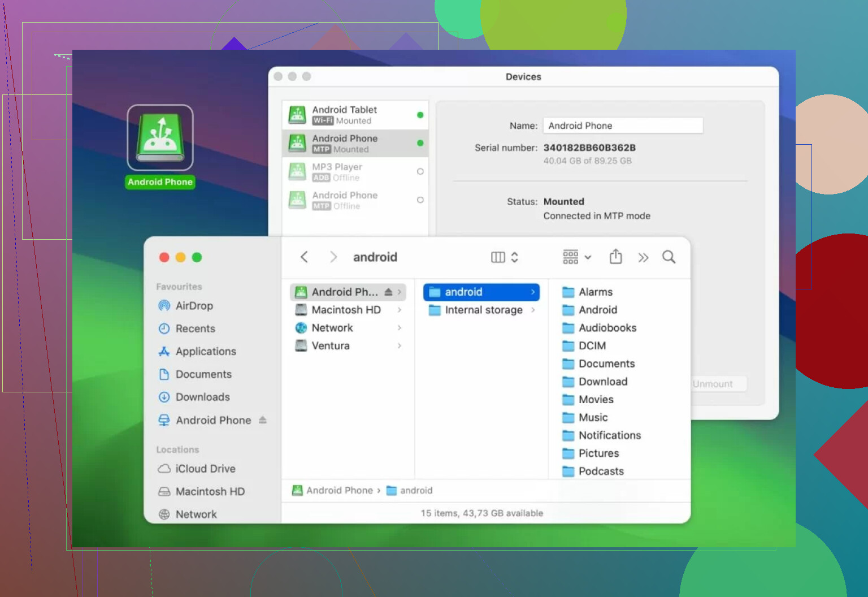Select Android Ph... in first Finder column
Image resolution: width=868 pixels, height=597 pixels.
click(348, 292)
